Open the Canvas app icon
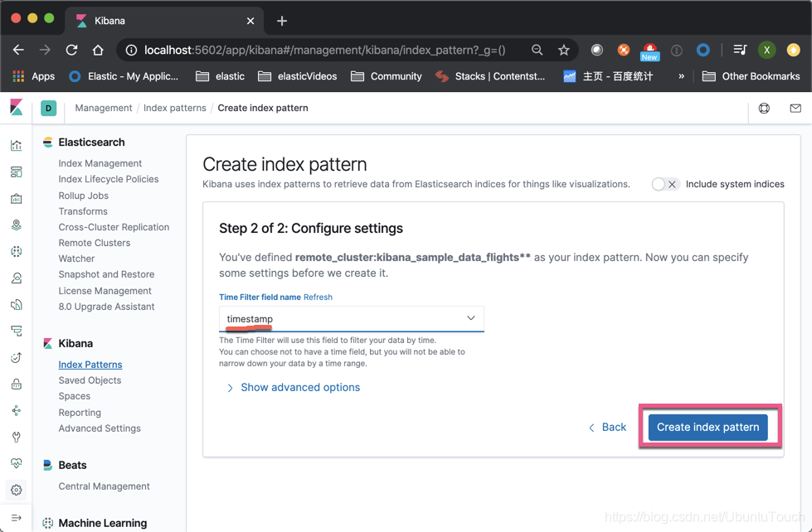 click(16, 198)
